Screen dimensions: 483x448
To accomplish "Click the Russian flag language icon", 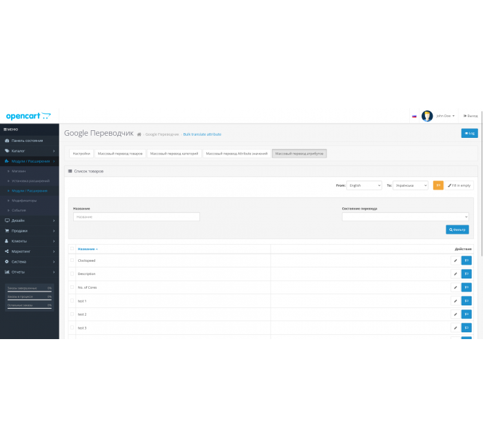I will tap(414, 116).
